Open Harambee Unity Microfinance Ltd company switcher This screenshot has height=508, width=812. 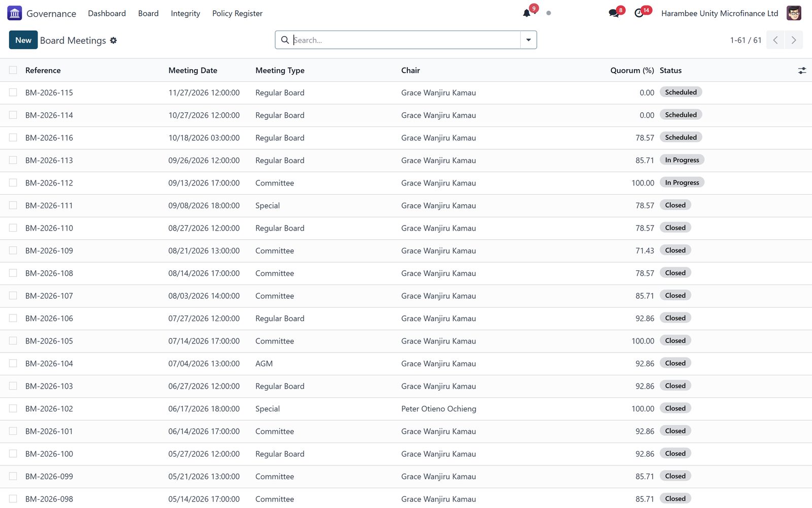[720, 13]
